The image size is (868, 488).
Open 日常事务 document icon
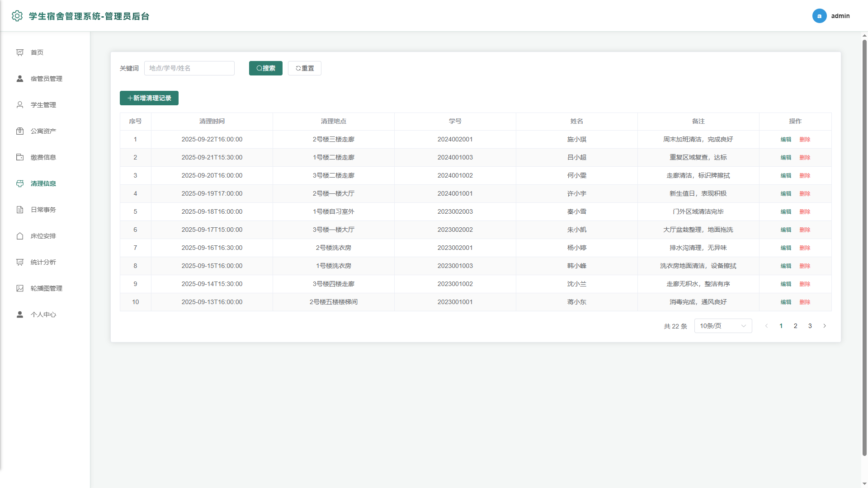pyautogui.click(x=20, y=210)
